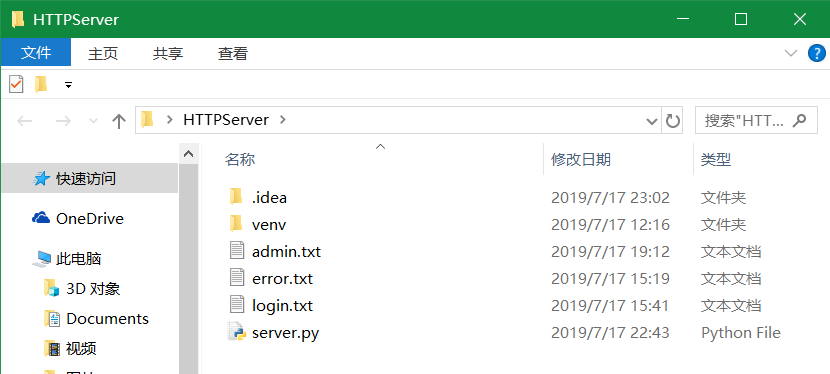This screenshot has height=374, width=830.
Task: Expand the chevron after HTTPServer in address bar
Action: (x=282, y=120)
